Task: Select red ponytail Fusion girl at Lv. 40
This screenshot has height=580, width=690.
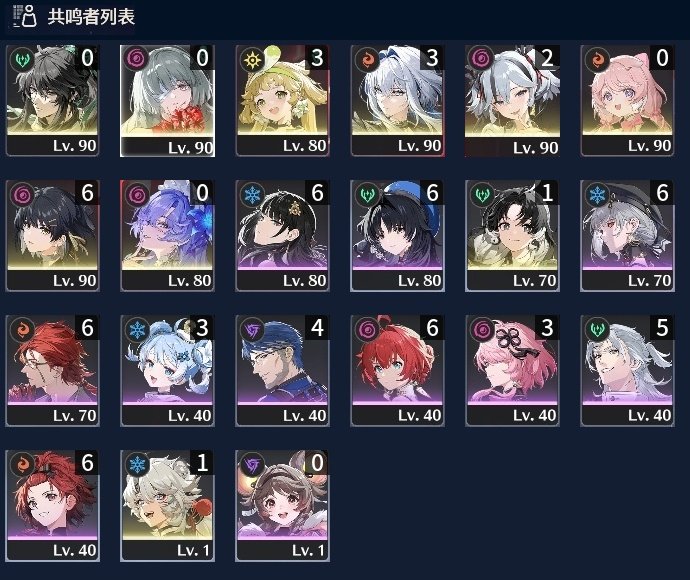Action: point(52,506)
